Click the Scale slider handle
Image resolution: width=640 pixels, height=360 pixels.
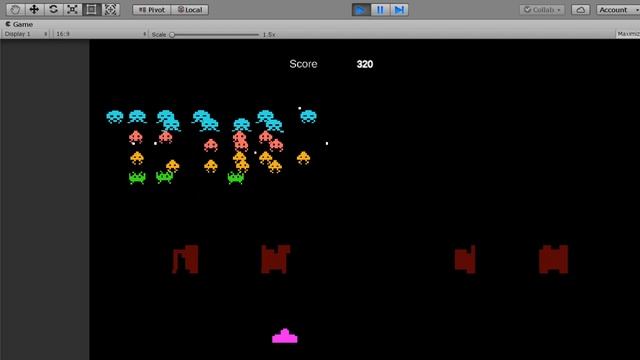tap(172, 35)
